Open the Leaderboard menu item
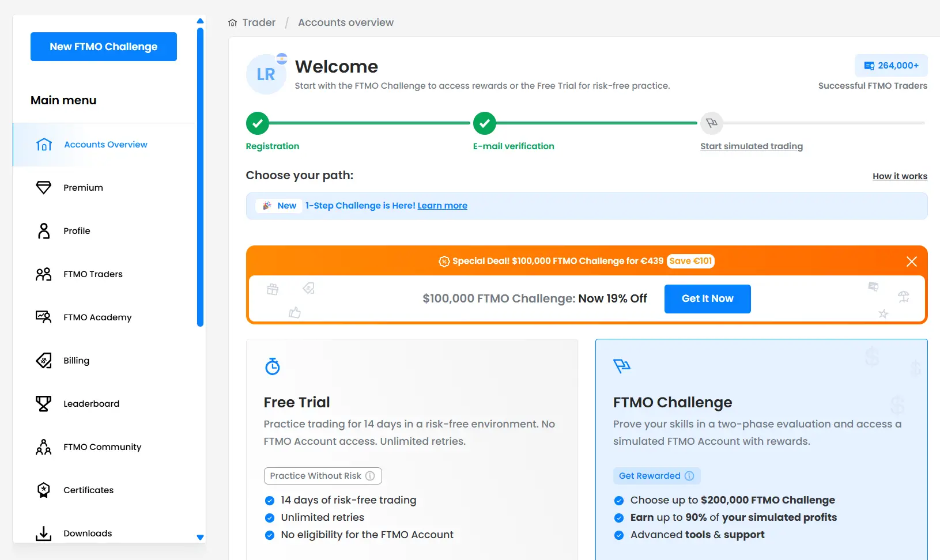The width and height of the screenshot is (940, 560). coord(104,404)
